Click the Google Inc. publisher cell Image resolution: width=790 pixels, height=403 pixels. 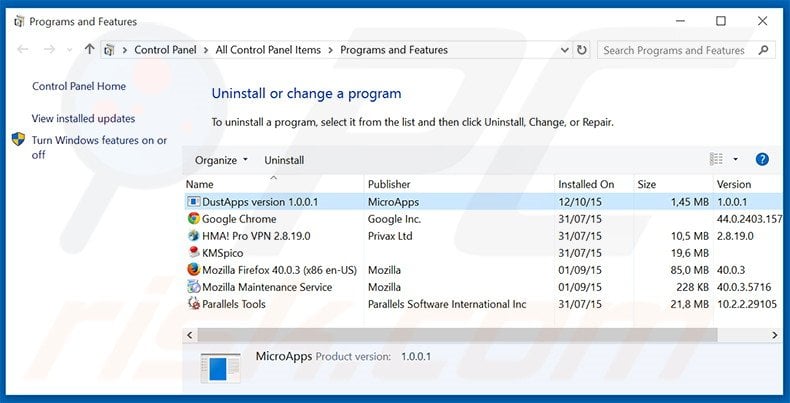(394, 219)
